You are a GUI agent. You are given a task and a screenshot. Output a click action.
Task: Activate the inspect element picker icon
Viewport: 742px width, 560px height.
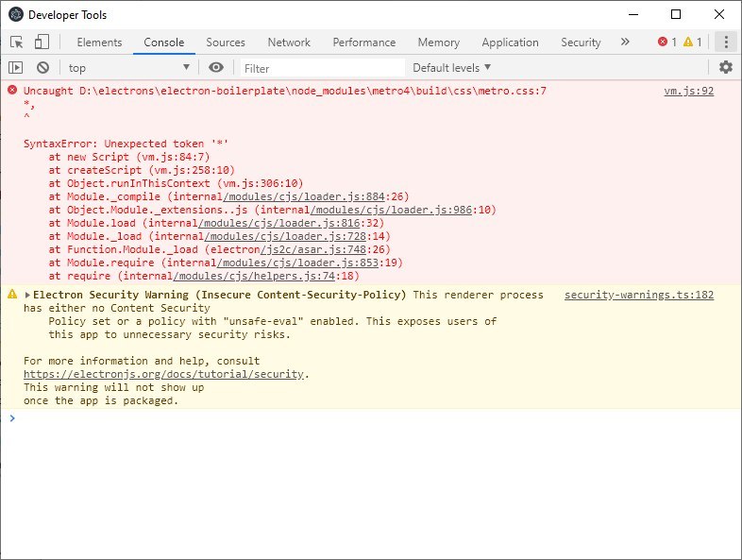click(17, 42)
